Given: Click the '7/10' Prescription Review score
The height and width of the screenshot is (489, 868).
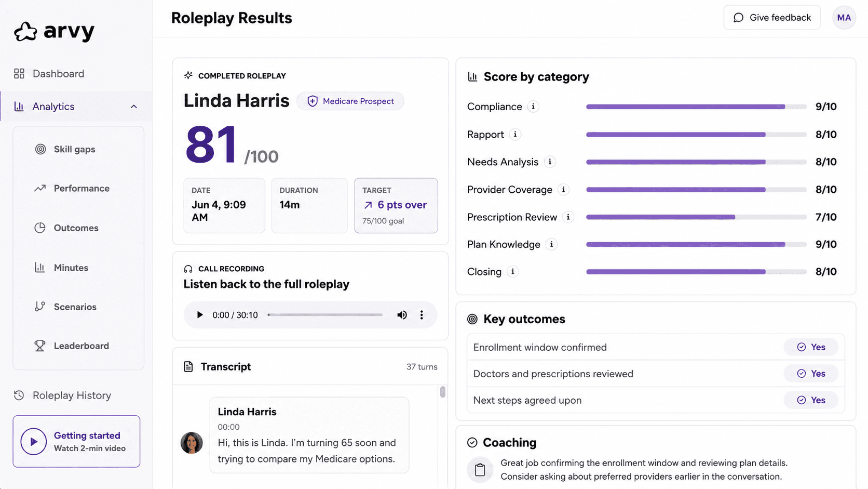Looking at the screenshot, I should pos(826,217).
